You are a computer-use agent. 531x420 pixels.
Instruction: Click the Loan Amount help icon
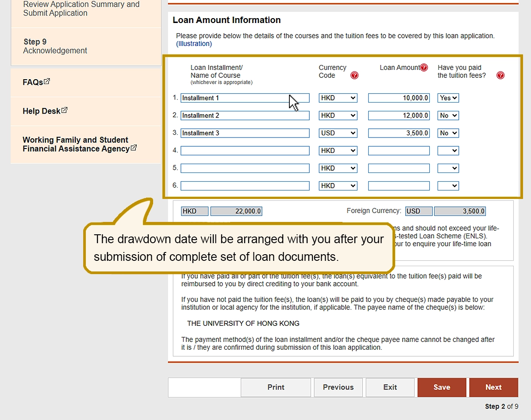pos(424,68)
